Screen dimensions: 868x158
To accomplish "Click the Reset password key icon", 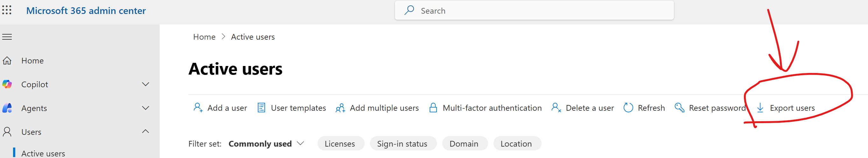I will 679,108.
